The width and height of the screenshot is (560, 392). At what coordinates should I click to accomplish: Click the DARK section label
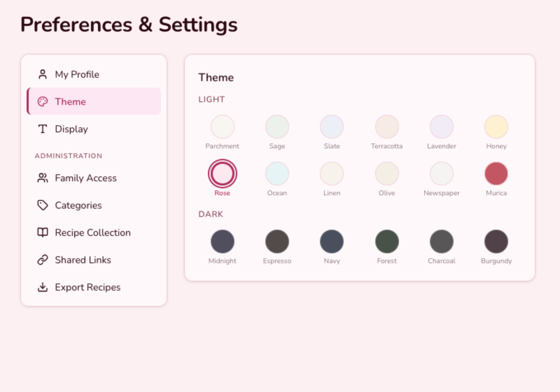tap(211, 214)
